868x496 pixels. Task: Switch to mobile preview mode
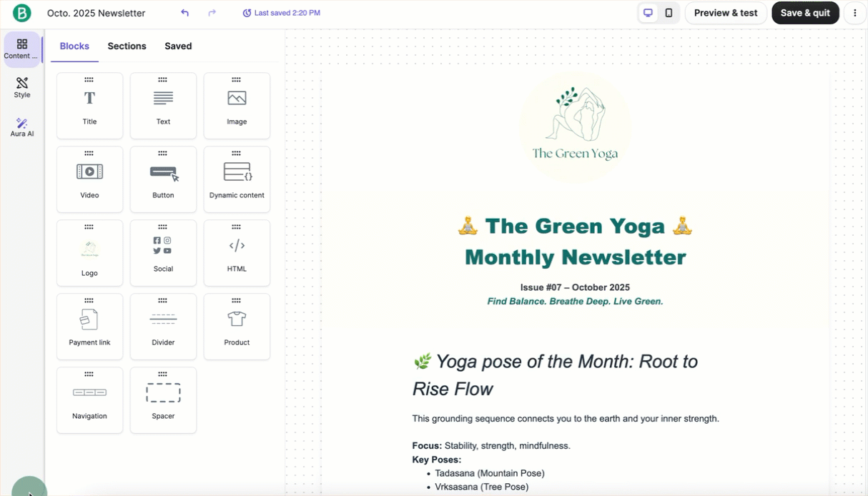point(669,13)
